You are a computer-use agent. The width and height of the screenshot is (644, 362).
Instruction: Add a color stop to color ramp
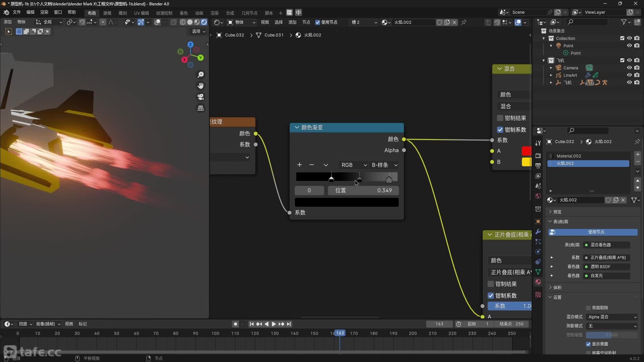pos(300,165)
